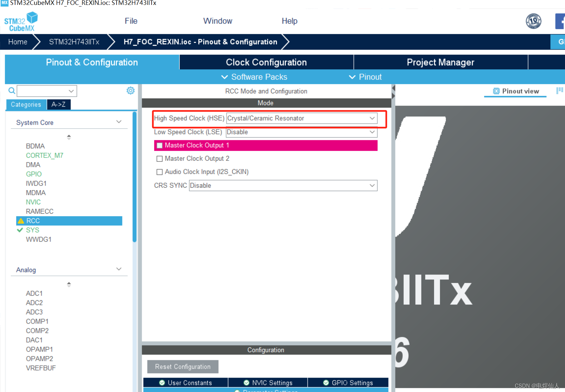Select CORTEX_M7 in System Core
The image size is (565, 392).
coord(45,155)
